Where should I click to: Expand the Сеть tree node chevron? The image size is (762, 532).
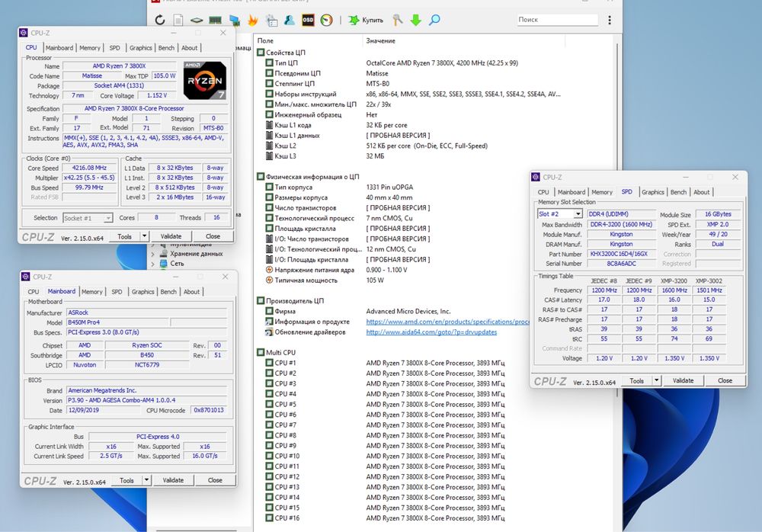[x=153, y=264]
